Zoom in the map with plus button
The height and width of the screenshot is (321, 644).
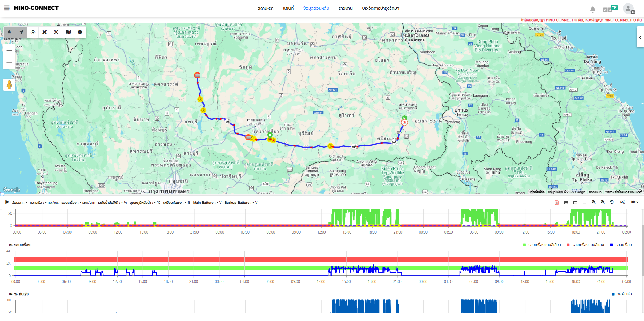[9, 51]
